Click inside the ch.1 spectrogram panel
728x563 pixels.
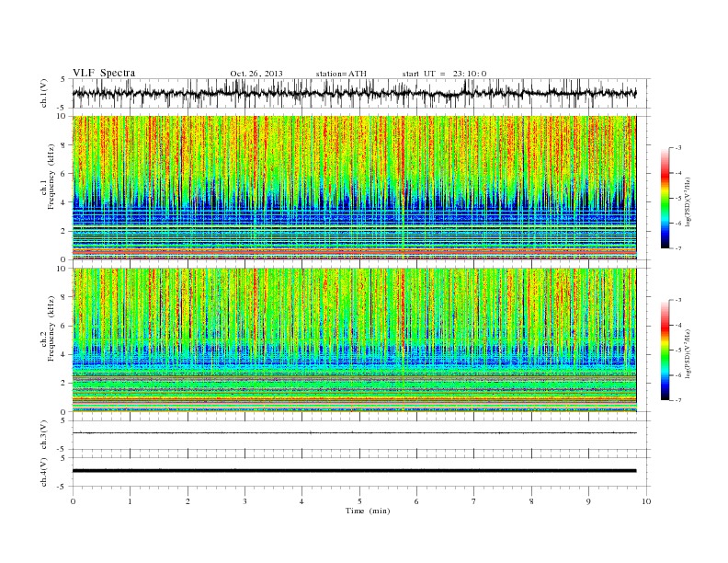click(354, 188)
